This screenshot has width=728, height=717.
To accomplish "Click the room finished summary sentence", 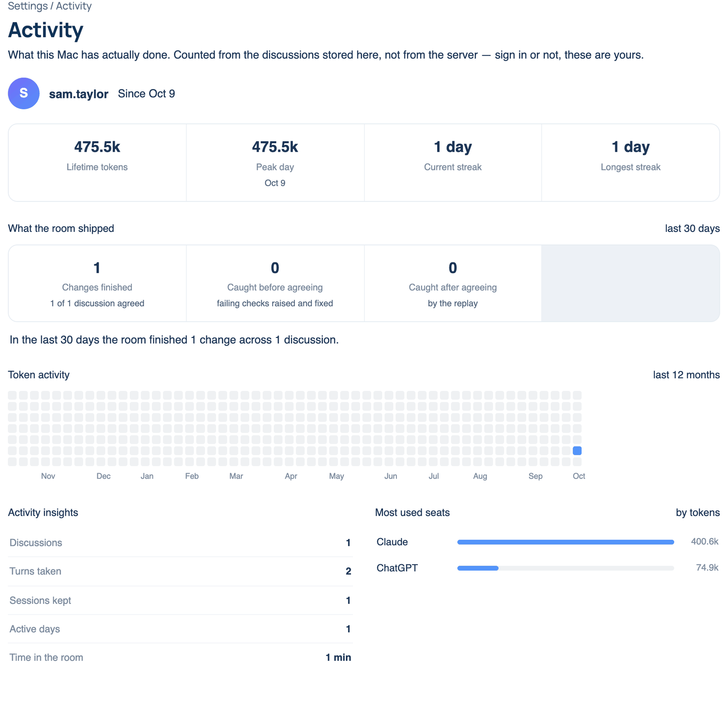I will tap(174, 340).
